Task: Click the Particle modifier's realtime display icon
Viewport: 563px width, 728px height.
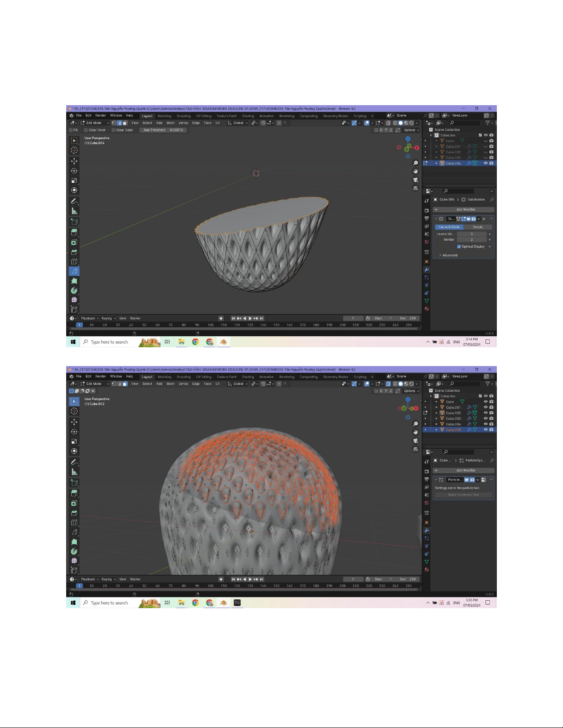Action: (x=466, y=480)
